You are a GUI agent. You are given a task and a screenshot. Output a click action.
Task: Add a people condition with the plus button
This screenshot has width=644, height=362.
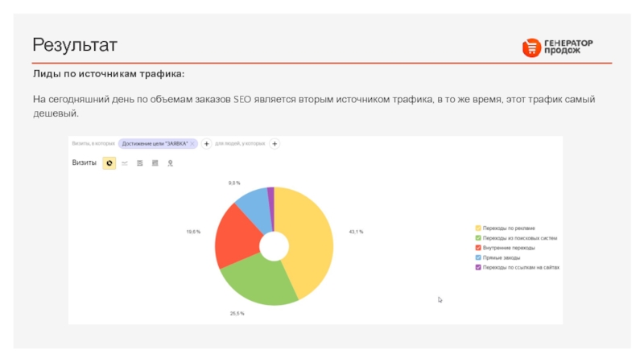coord(274,144)
